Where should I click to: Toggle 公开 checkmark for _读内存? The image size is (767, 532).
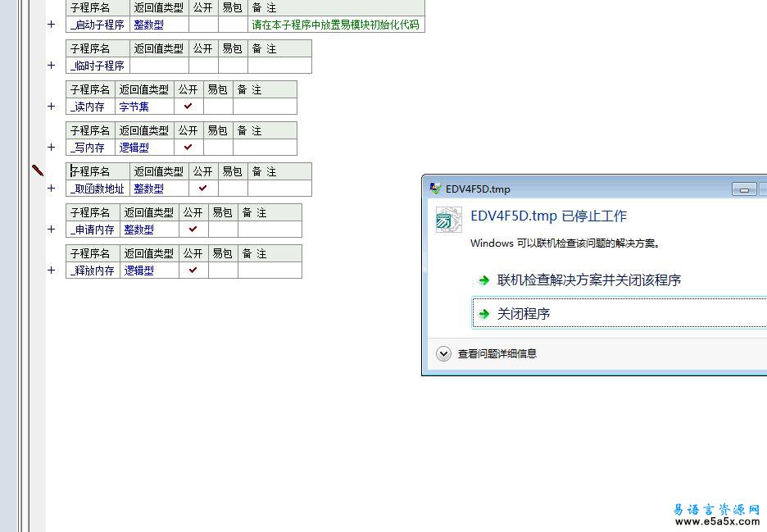188,107
